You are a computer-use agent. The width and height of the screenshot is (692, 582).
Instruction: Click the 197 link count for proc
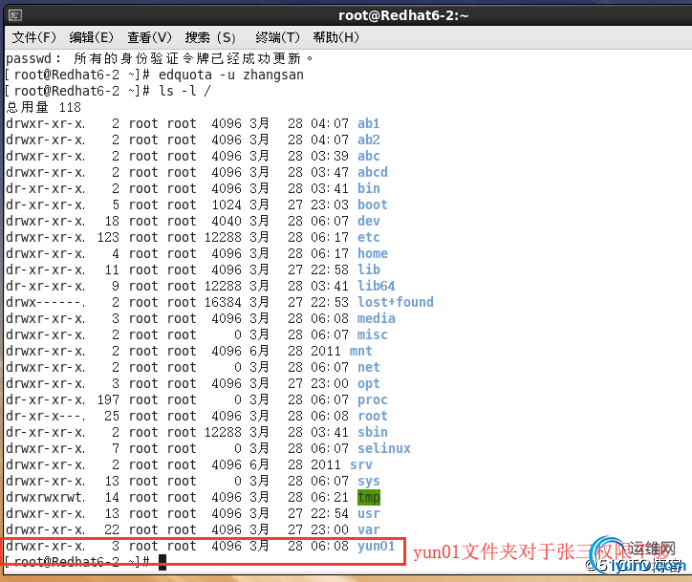(108, 400)
